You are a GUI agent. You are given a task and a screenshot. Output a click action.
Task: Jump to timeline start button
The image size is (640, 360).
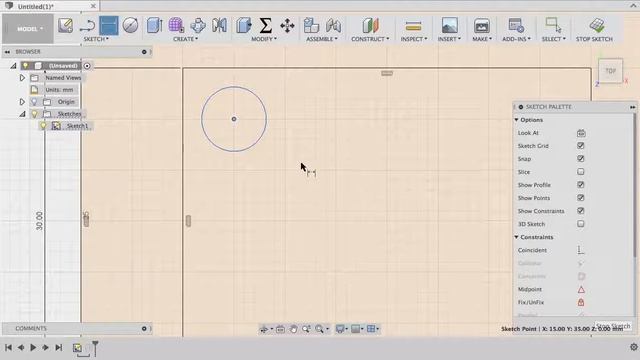tap(8, 348)
